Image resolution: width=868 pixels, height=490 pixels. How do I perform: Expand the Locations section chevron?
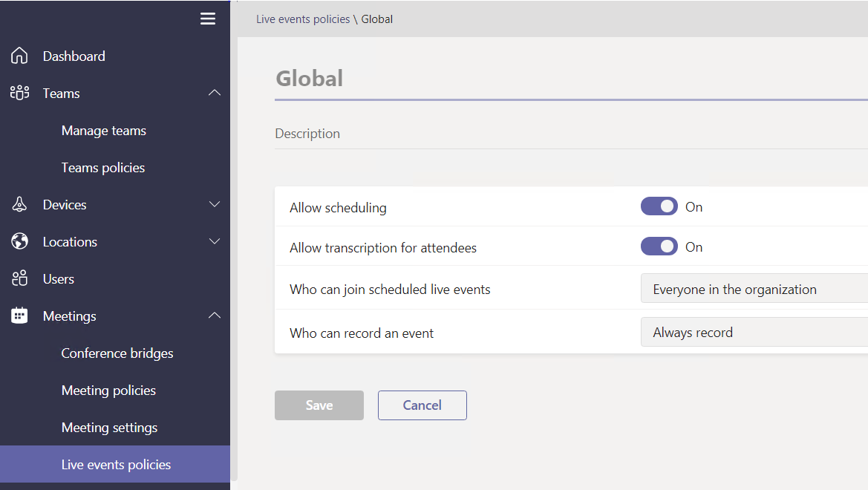tap(215, 241)
